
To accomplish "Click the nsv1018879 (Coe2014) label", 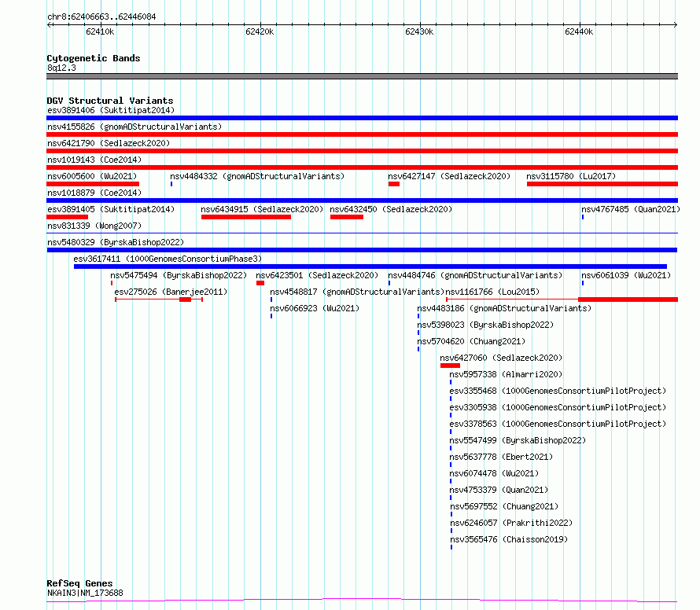I will 94,193.
